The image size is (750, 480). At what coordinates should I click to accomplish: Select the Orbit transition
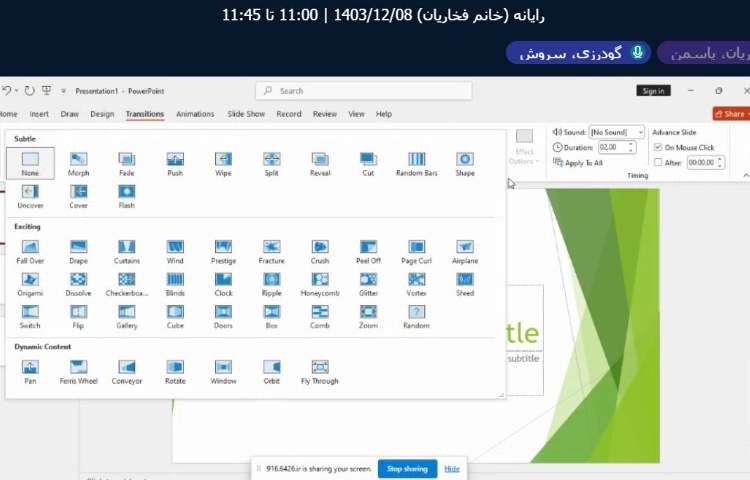point(272,372)
